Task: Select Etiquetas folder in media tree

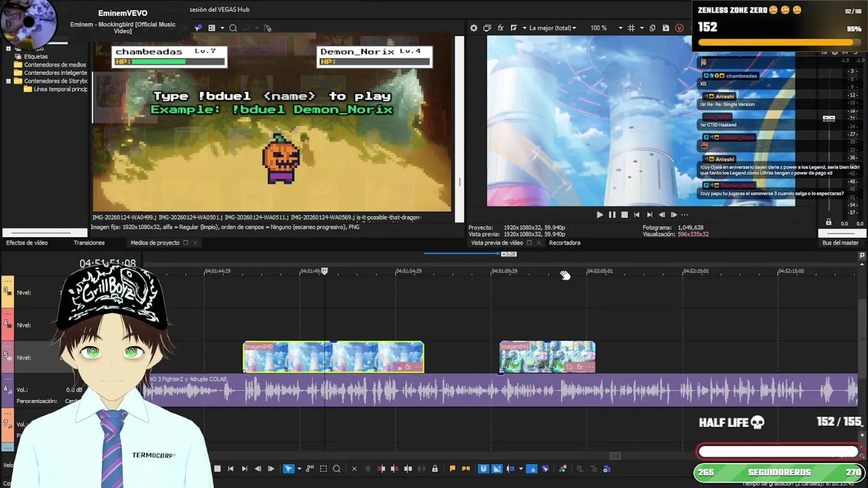Action: [x=36, y=57]
